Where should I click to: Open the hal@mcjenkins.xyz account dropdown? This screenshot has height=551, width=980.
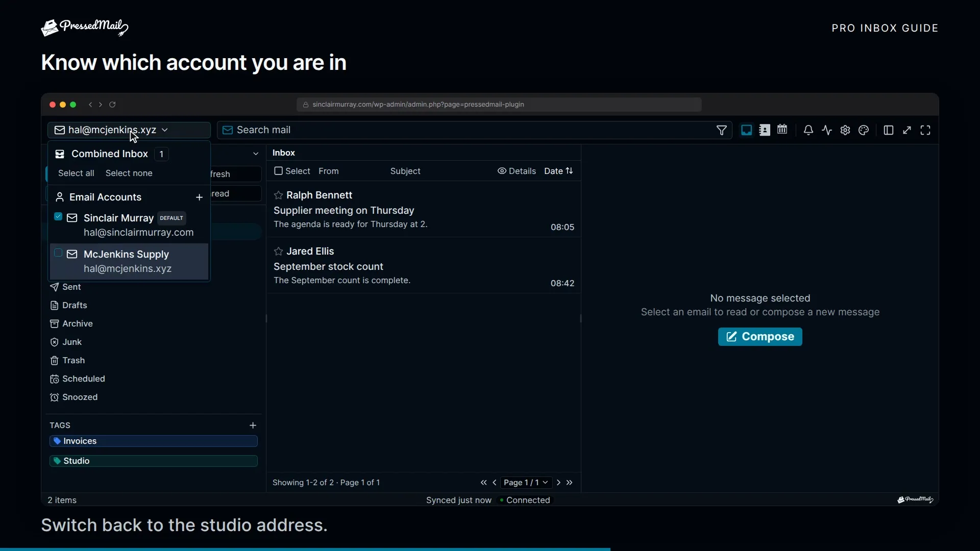[129, 130]
